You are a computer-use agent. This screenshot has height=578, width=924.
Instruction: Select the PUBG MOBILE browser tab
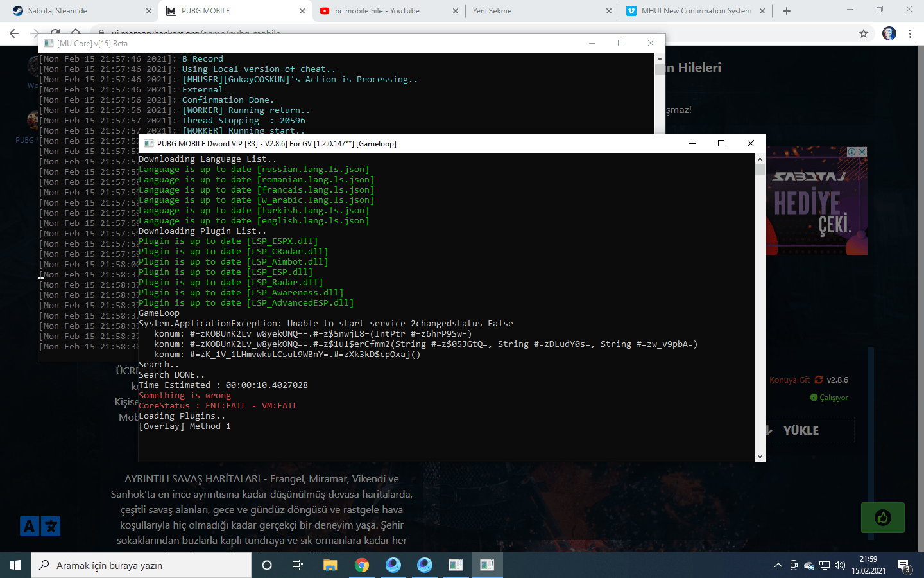pyautogui.click(x=235, y=11)
